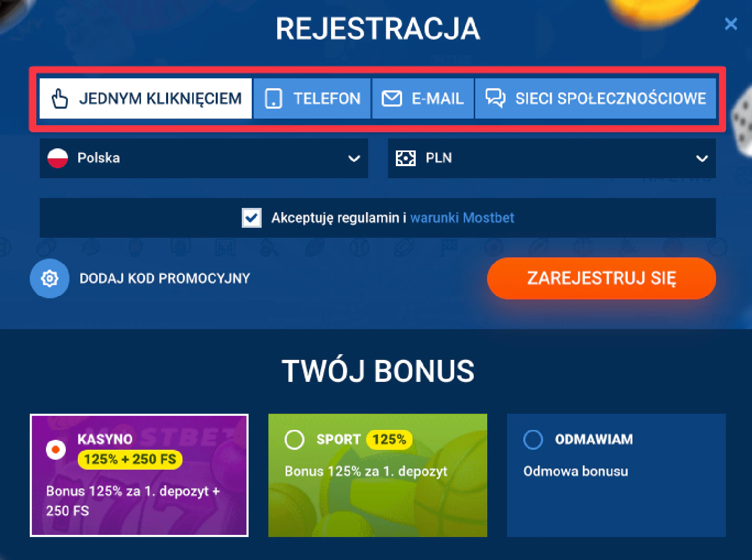Click the Zarejestruj się button

coord(601,278)
